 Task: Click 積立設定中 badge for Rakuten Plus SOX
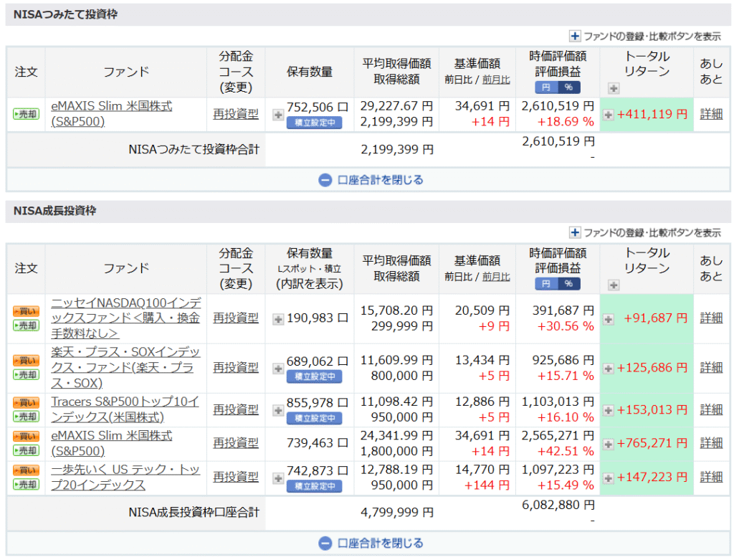click(315, 377)
